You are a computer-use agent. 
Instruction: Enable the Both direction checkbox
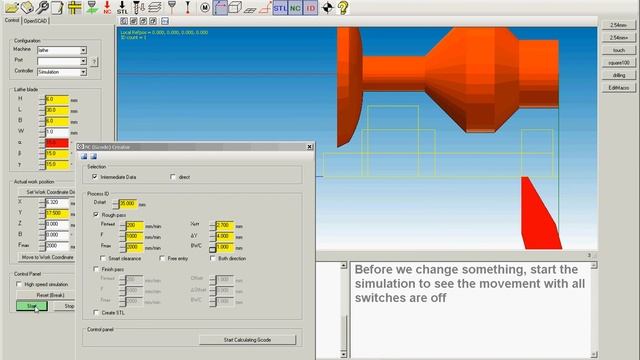[213, 258]
